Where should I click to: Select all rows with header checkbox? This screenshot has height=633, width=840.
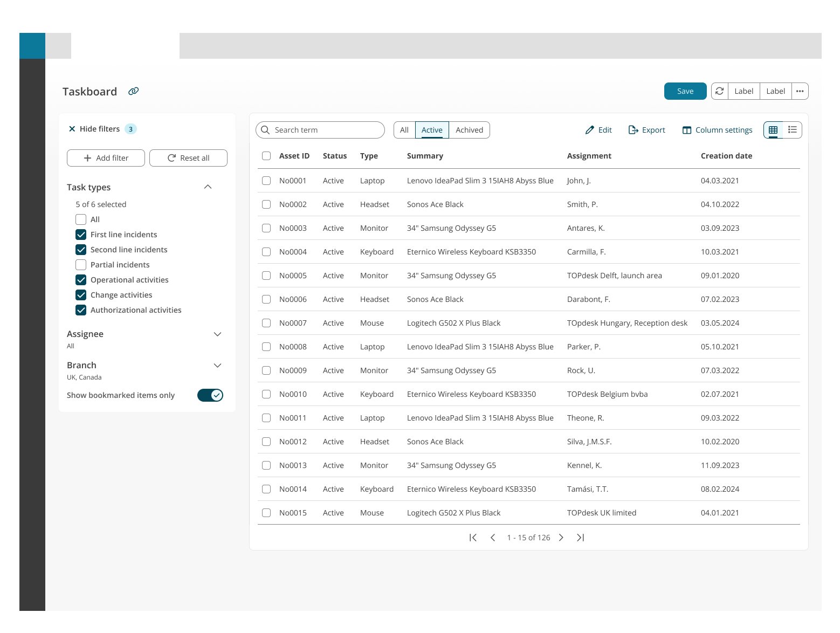pos(266,156)
